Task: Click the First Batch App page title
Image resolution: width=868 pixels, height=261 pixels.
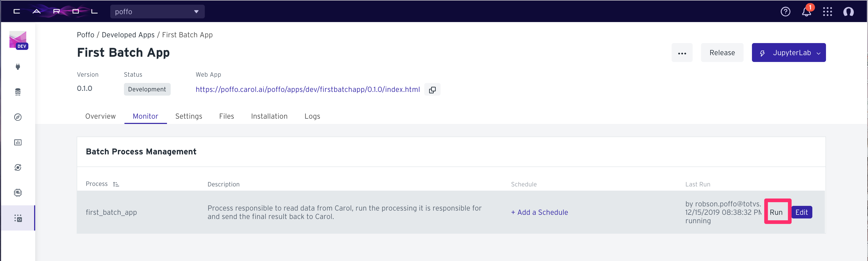Action: click(123, 53)
